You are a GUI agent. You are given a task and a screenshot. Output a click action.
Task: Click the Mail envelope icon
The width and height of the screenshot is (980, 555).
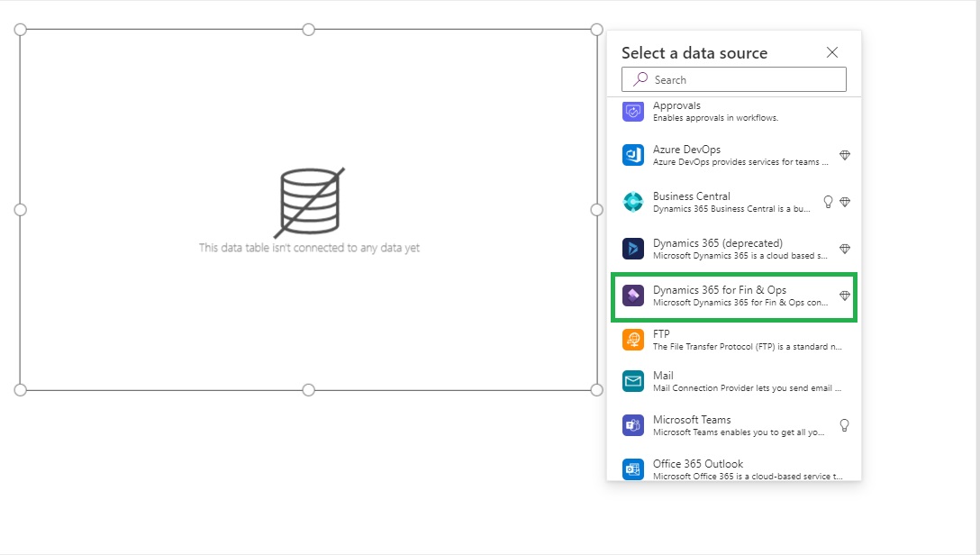[x=633, y=381]
